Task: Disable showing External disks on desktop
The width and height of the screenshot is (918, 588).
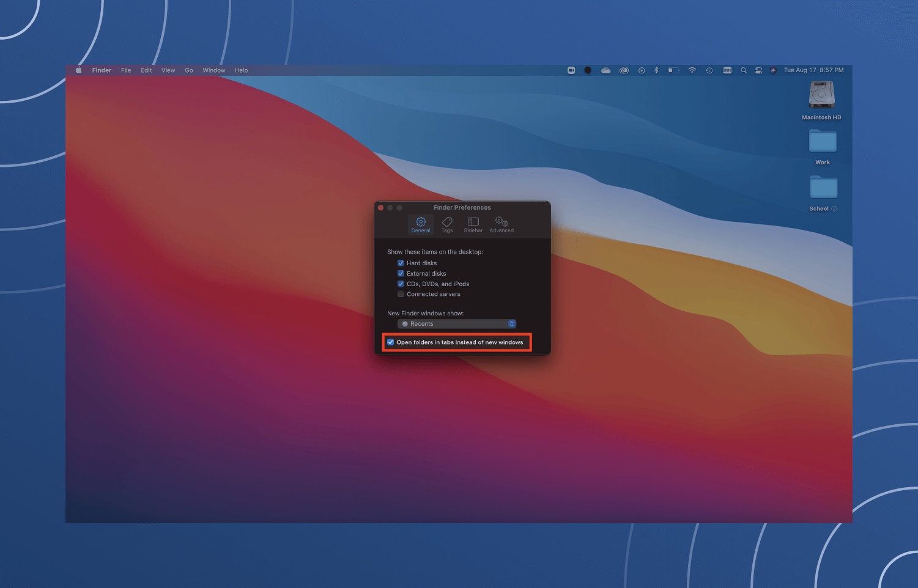Action: click(401, 273)
